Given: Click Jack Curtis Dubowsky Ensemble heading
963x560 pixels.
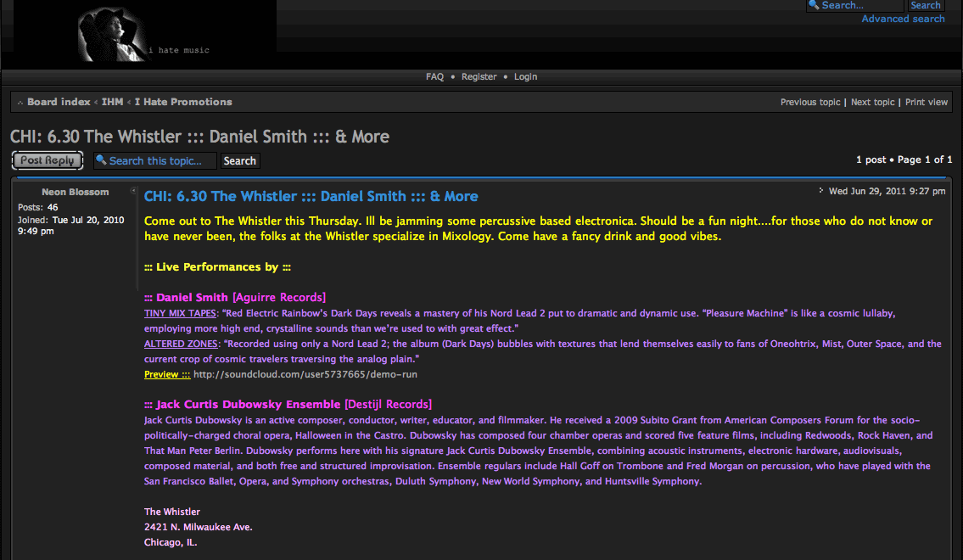Looking at the screenshot, I should tap(248, 405).
